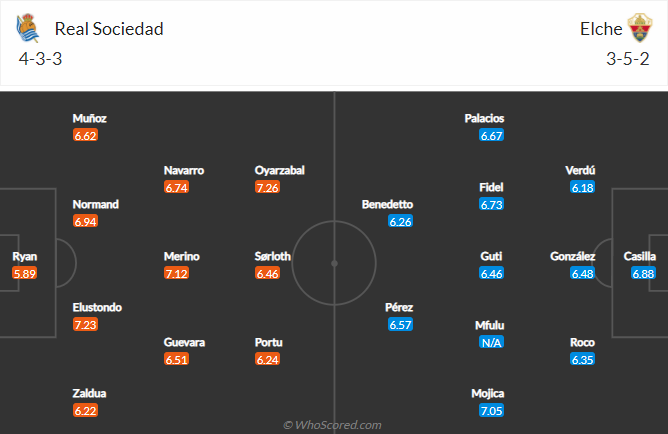Click player Normand's name
668x434 pixels.
96,204
